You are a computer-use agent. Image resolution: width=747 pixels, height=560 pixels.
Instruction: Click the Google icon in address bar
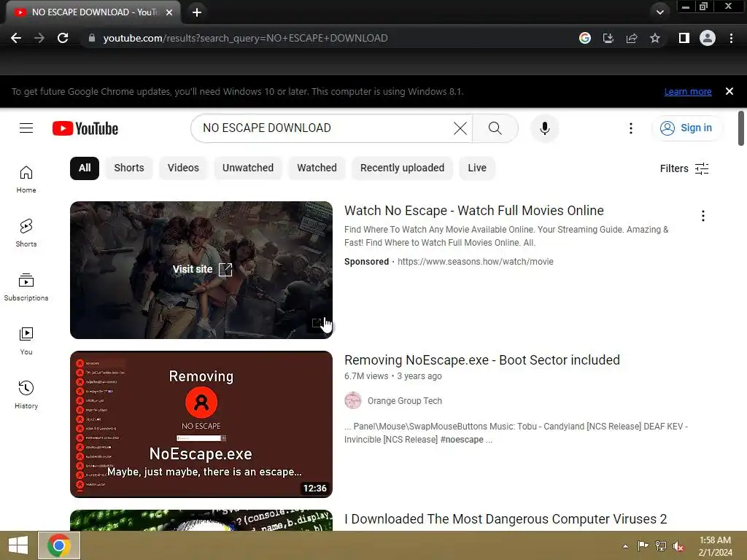(x=585, y=38)
